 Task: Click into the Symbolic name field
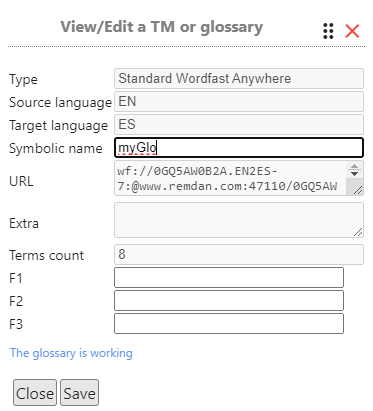click(239, 147)
